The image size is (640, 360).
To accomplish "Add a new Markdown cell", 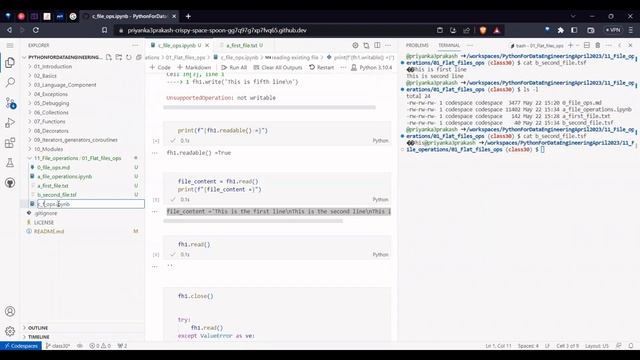I will tap(194, 67).
